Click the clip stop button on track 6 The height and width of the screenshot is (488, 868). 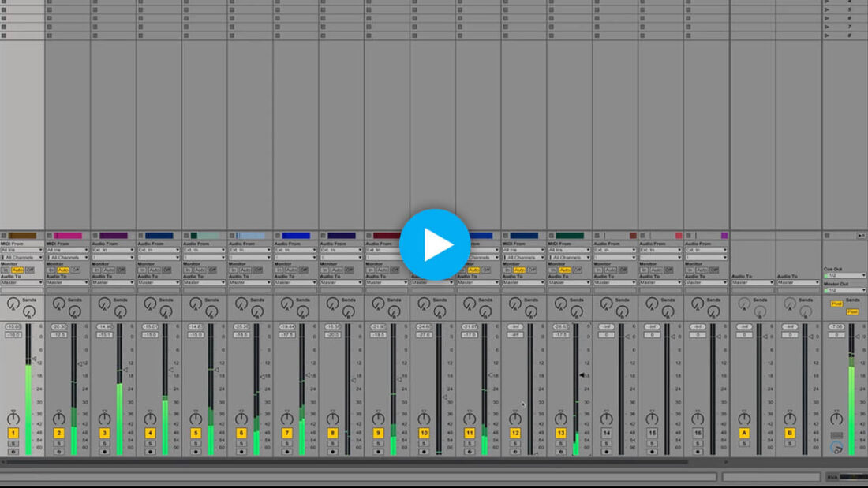pyautogui.click(x=232, y=236)
